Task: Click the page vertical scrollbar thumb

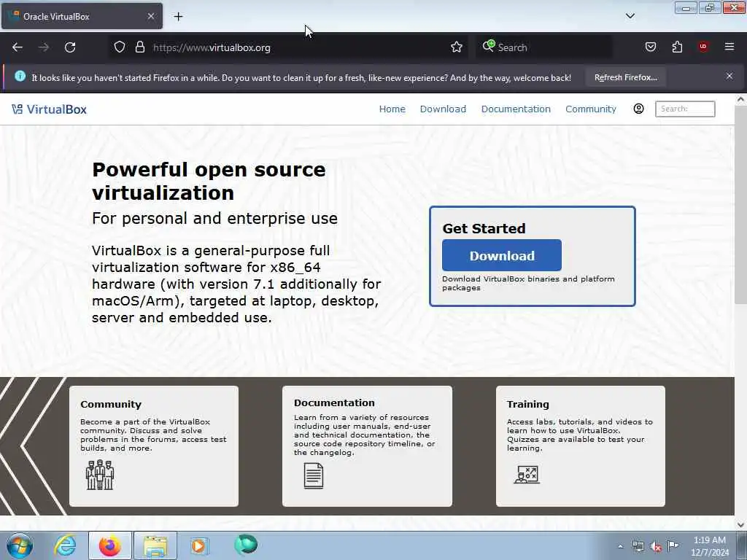Action: click(740, 205)
